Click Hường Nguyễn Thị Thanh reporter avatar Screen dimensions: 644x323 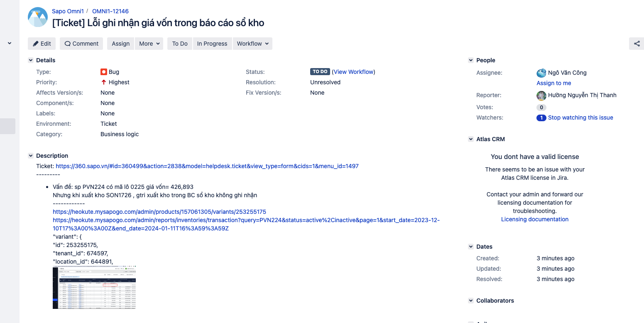[x=541, y=95]
